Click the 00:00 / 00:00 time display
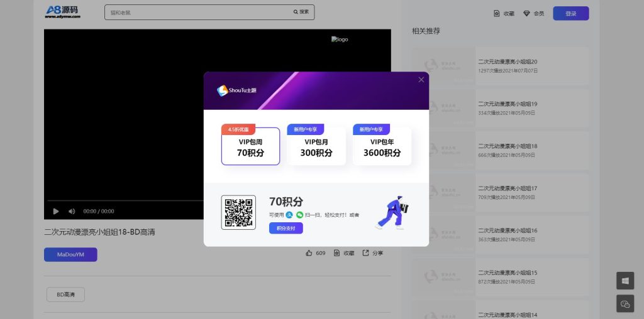The image size is (644, 319). tap(99, 211)
